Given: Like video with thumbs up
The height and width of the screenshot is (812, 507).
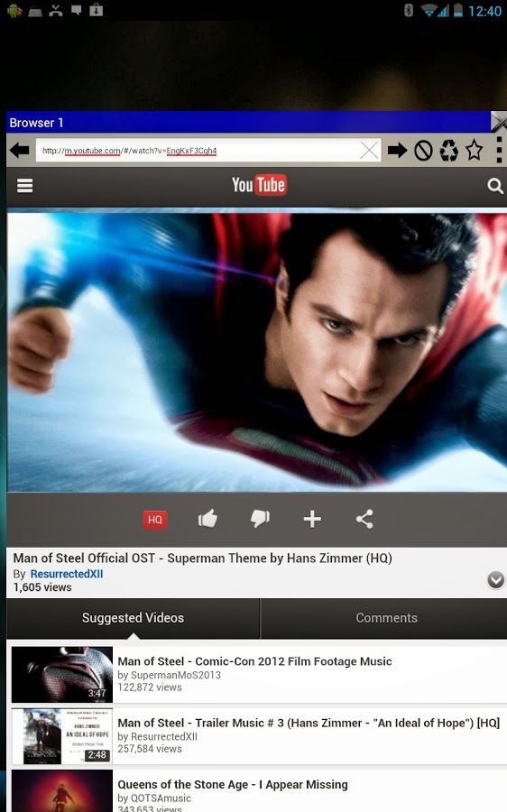Looking at the screenshot, I should click(207, 519).
